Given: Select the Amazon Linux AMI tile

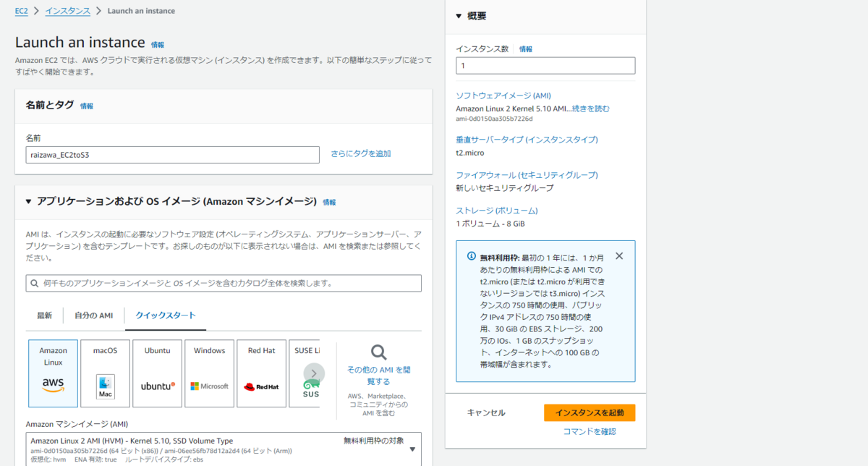Looking at the screenshot, I should pyautogui.click(x=53, y=373).
